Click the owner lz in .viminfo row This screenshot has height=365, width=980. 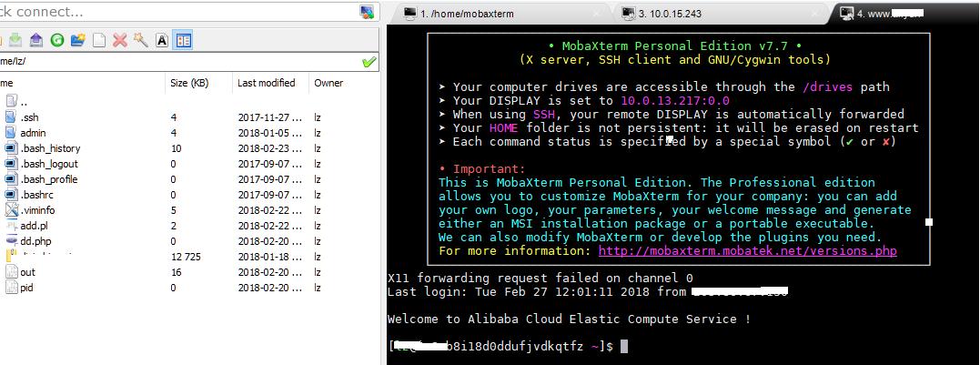point(318,210)
